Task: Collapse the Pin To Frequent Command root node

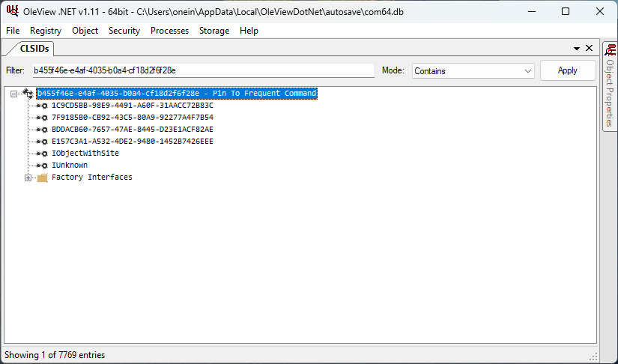Action: pos(14,94)
